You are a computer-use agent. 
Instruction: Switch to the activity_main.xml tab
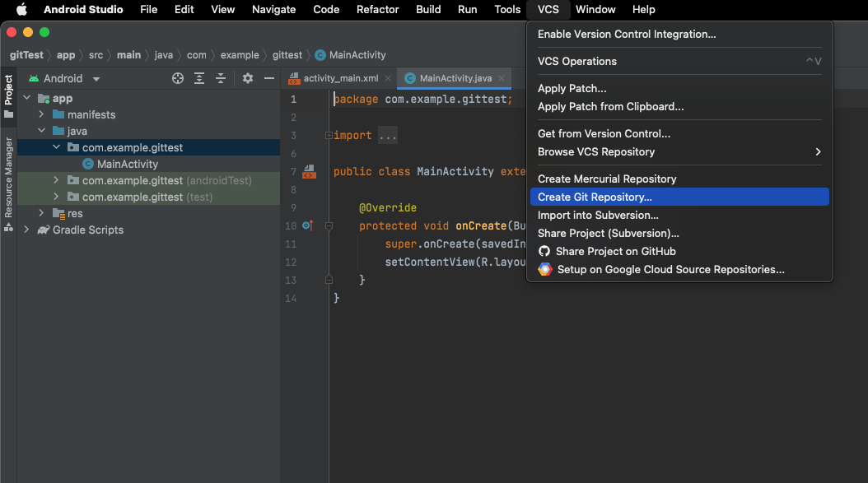[x=341, y=78]
